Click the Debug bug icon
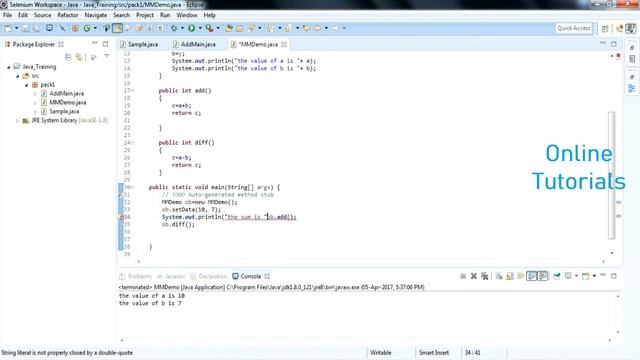The width and height of the screenshot is (640, 360). (174, 28)
